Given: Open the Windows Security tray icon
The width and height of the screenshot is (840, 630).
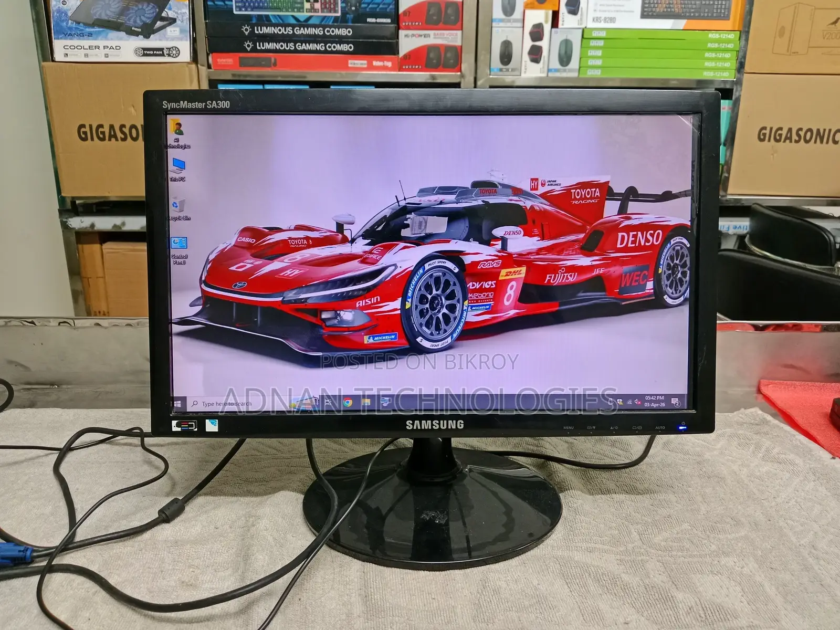Looking at the screenshot, I should coord(619,402).
